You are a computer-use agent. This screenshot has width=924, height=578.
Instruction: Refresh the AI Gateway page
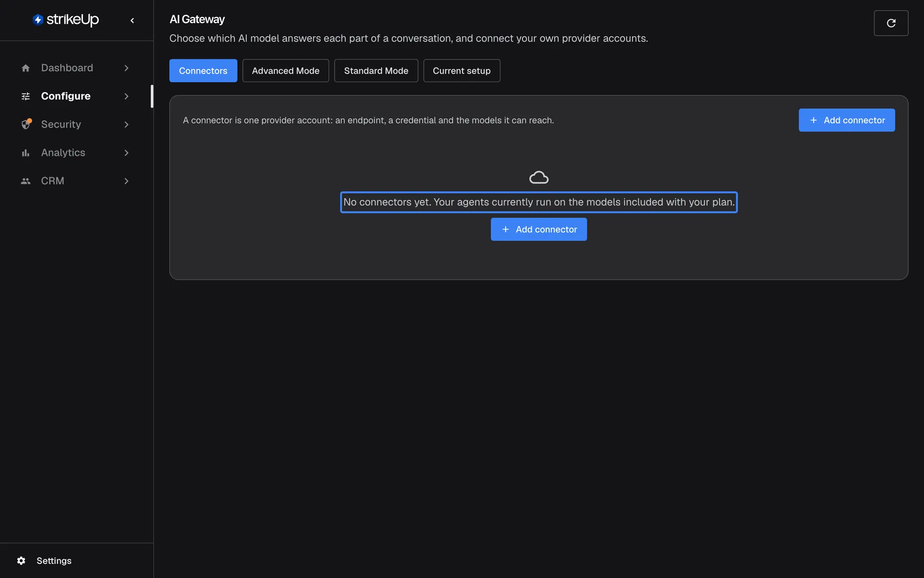(891, 23)
